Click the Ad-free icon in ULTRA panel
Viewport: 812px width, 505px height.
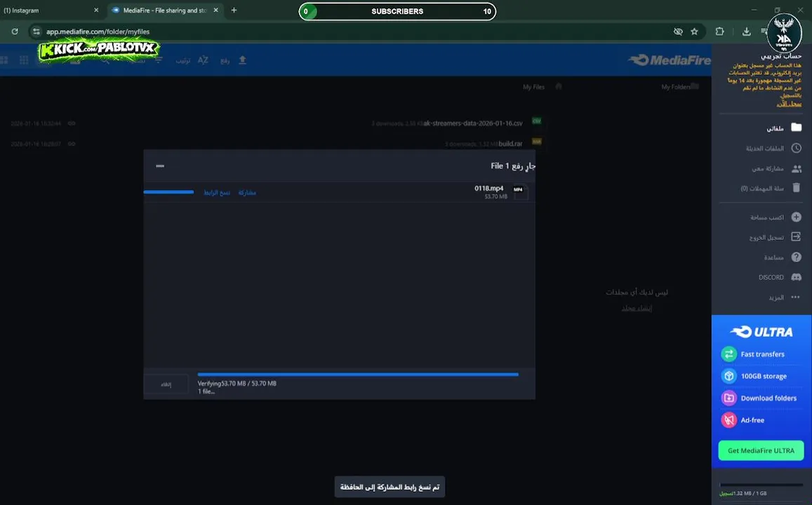click(x=728, y=419)
